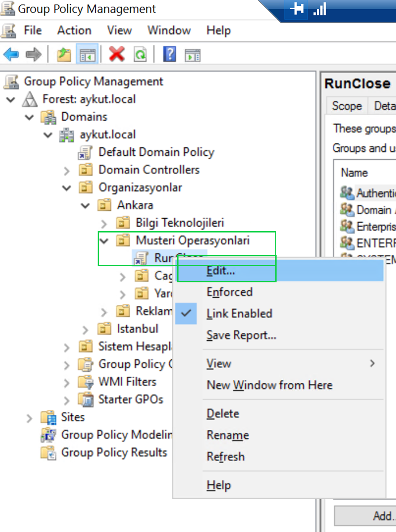Toggle Enforced in the context menu
The image size is (396, 532).
(x=230, y=292)
